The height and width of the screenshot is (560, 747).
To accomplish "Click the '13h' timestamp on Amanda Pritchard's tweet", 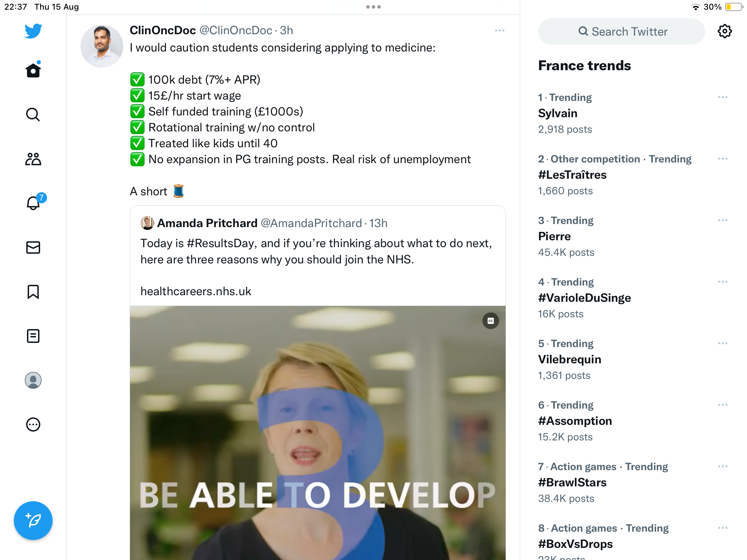I will pyautogui.click(x=378, y=223).
